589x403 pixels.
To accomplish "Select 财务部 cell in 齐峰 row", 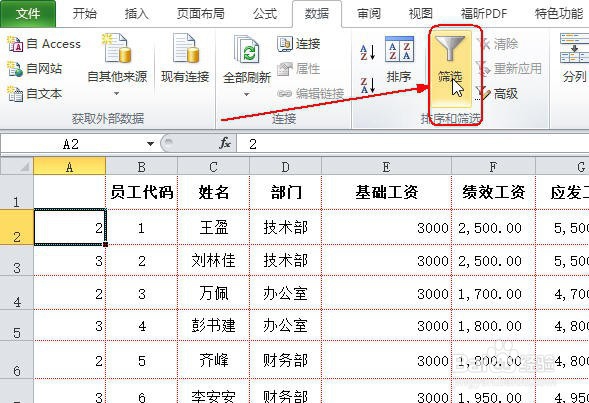I will click(x=285, y=360).
